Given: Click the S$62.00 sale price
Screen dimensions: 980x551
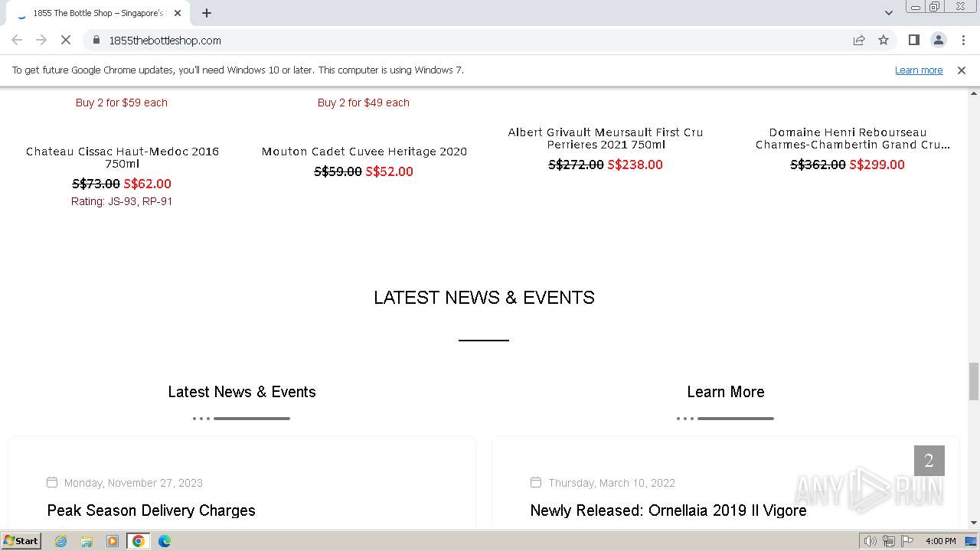Looking at the screenshot, I should 148,184.
